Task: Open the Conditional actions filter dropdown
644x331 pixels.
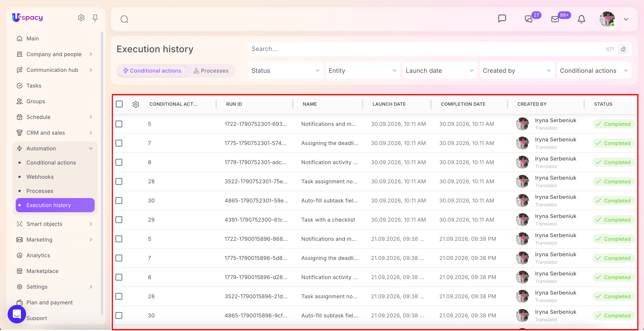Action: [x=594, y=71]
